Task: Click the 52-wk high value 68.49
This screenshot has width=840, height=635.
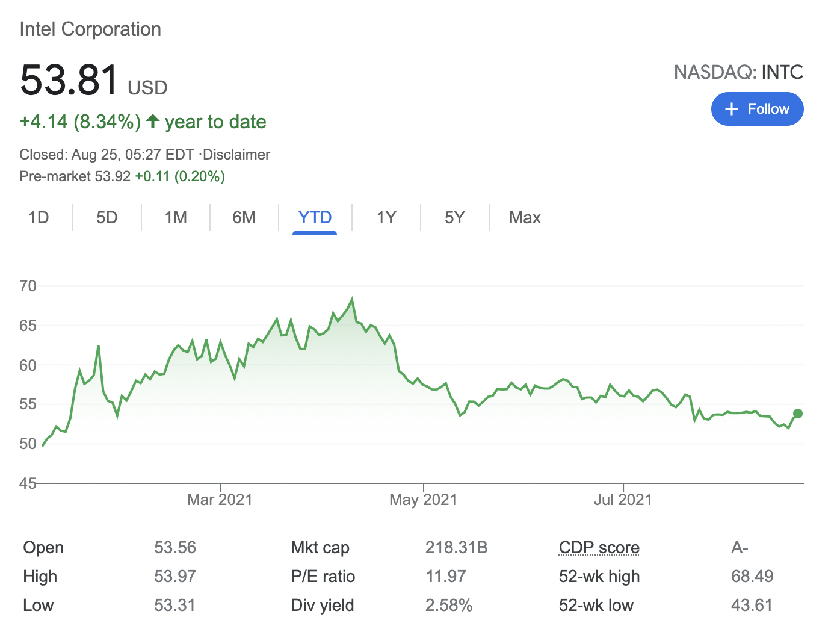Action: (752, 576)
